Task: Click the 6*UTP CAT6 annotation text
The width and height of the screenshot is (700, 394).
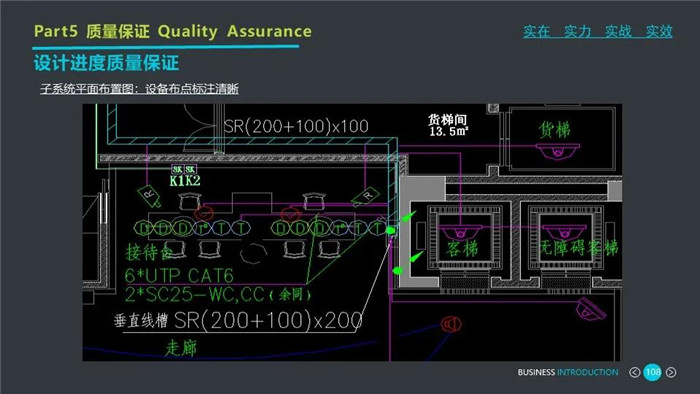Action: 179,275
